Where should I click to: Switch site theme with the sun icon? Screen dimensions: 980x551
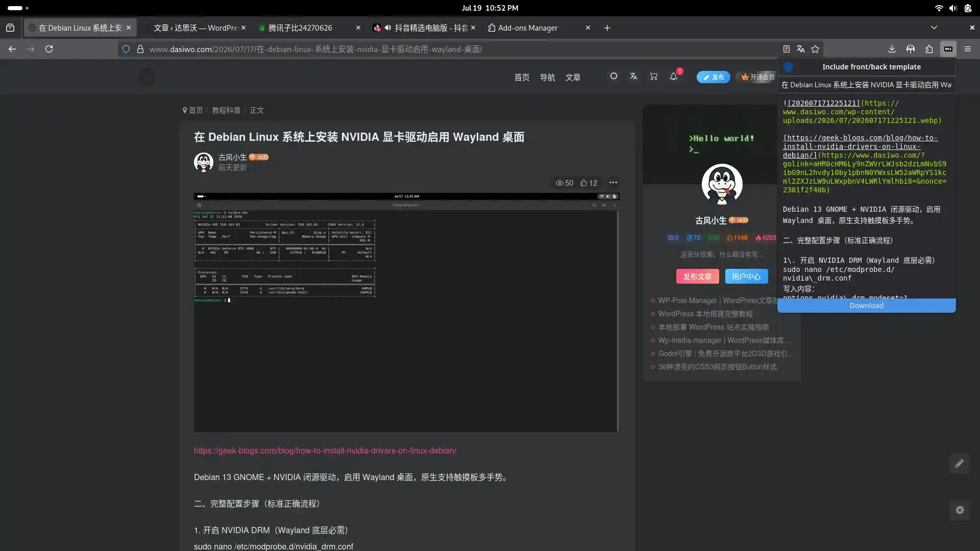coord(614,76)
